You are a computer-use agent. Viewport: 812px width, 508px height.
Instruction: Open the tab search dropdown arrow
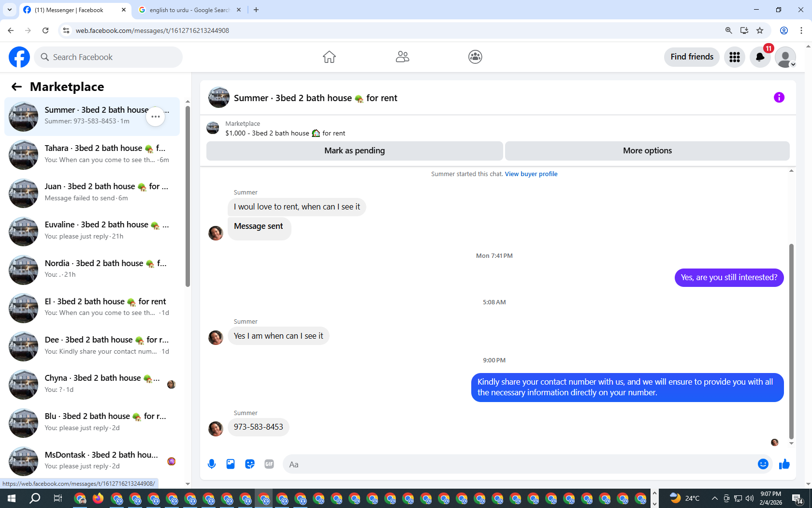click(x=10, y=10)
